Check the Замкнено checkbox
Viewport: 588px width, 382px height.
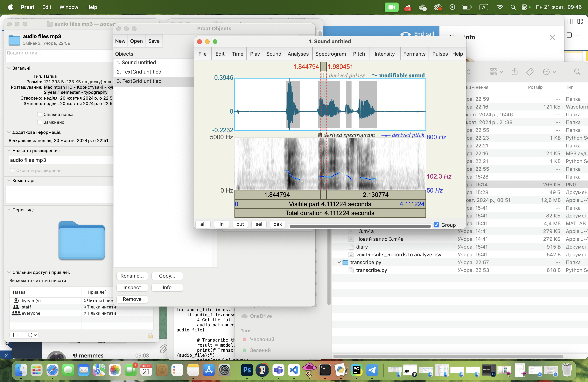point(39,122)
